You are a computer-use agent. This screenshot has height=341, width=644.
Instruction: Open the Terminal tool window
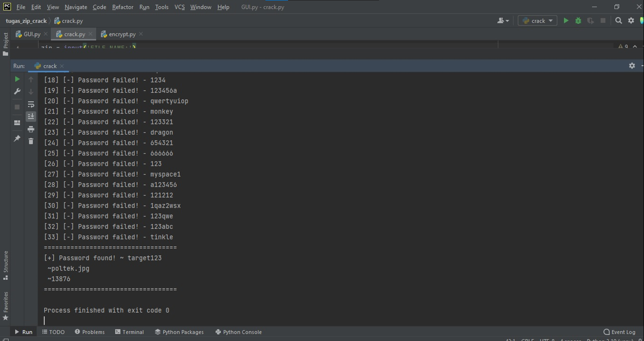pyautogui.click(x=130, y=332)
